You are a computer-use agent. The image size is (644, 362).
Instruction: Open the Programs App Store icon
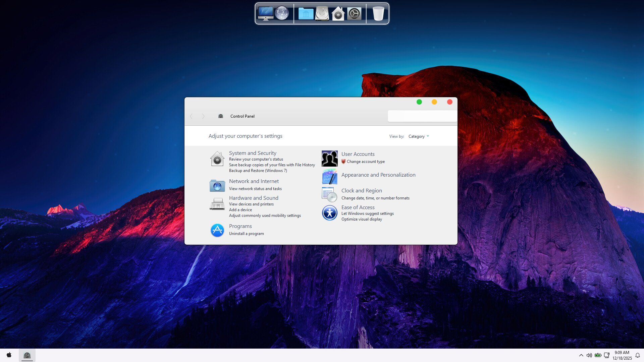pos(217,230)
